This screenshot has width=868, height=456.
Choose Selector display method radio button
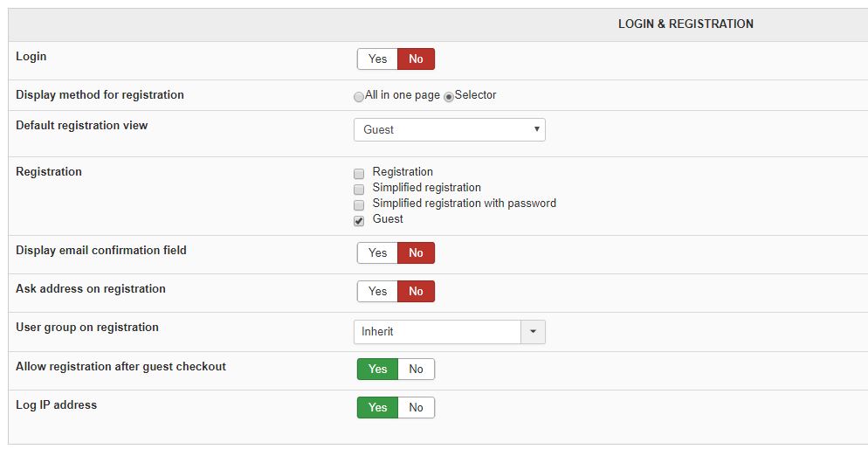click(449, 96)
